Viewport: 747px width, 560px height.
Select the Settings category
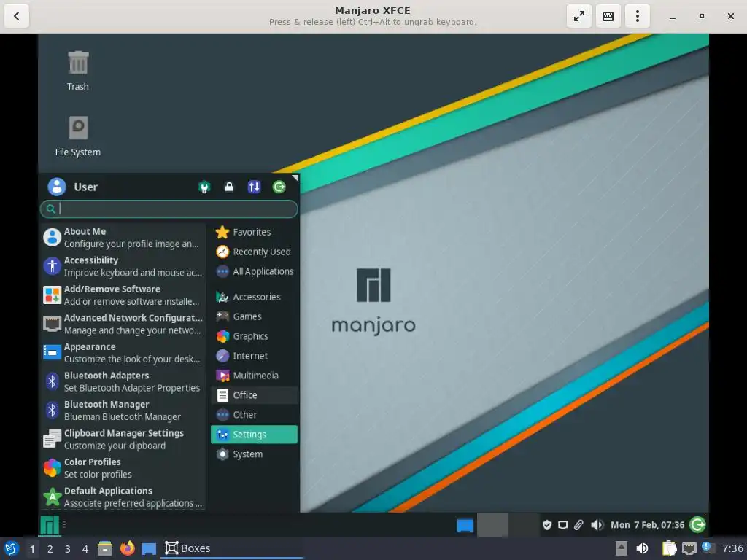tap(254, 435)
